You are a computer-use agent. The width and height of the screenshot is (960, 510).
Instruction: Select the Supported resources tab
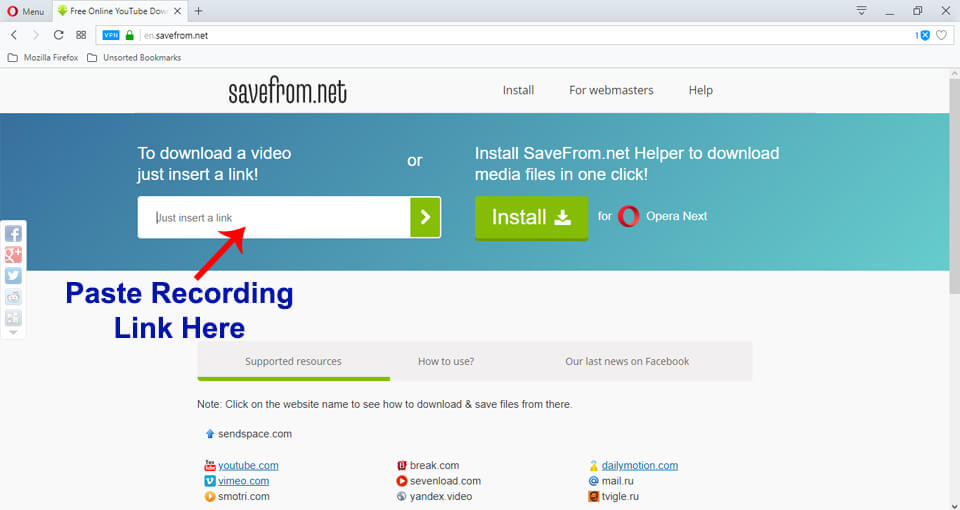point(293,361)
